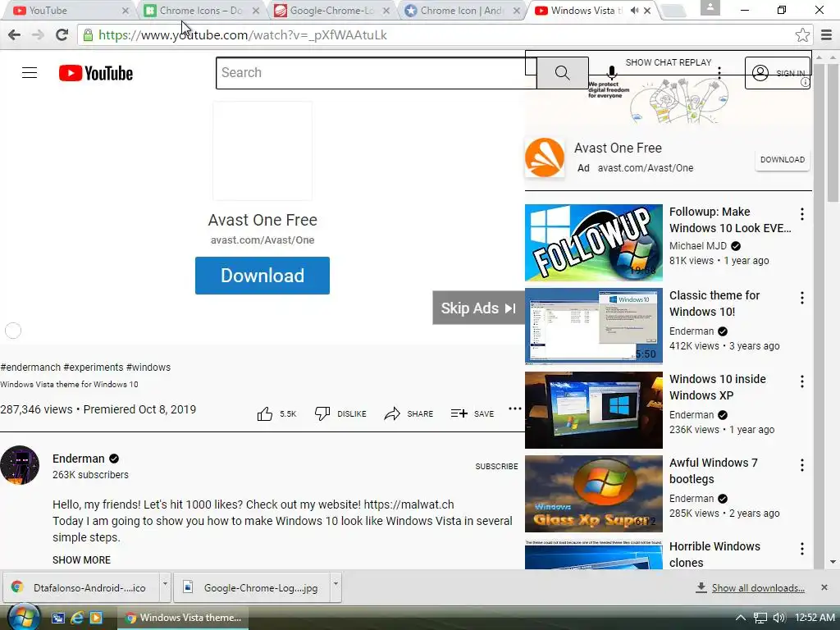
Task: Click the page vertical scrollbar thumb
Action: pos(833,132)
